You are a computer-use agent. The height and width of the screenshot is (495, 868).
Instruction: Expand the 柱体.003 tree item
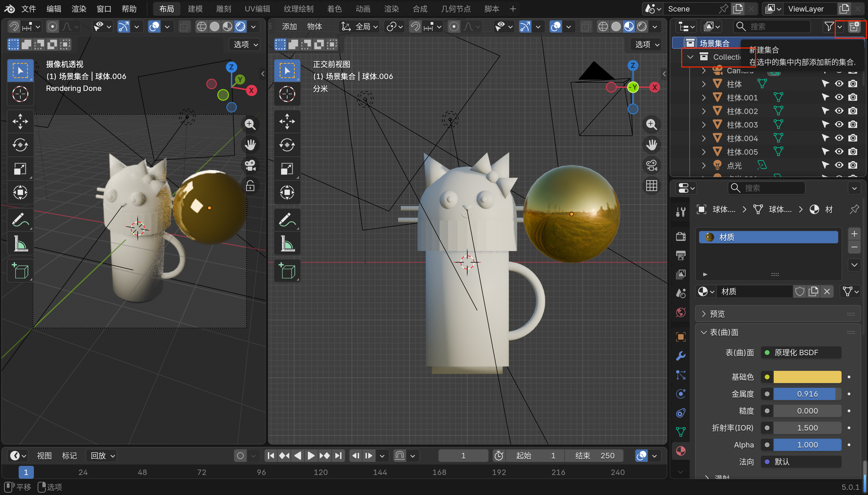coord(704,125)
